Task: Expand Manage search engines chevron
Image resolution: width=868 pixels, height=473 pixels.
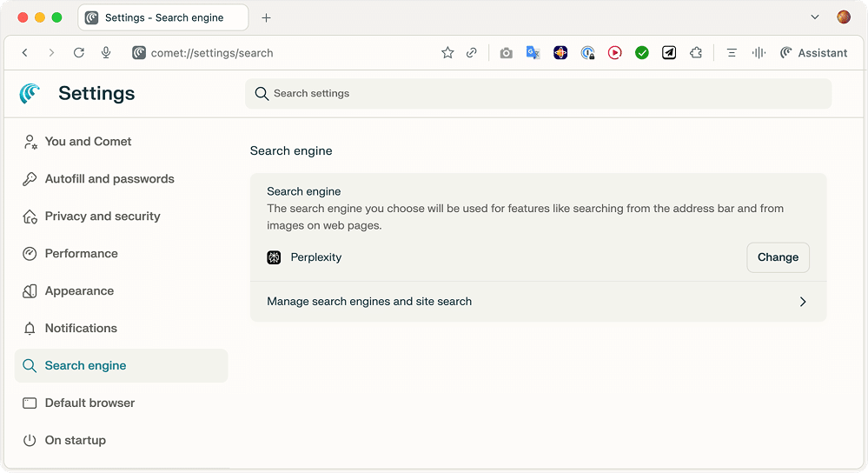Action: [x=803, y=302]
